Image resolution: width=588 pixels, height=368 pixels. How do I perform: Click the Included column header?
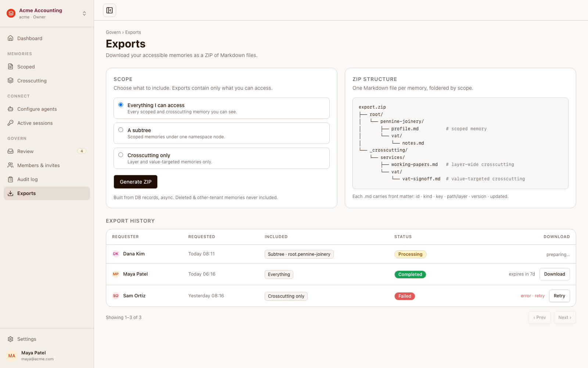coord(276,237)
